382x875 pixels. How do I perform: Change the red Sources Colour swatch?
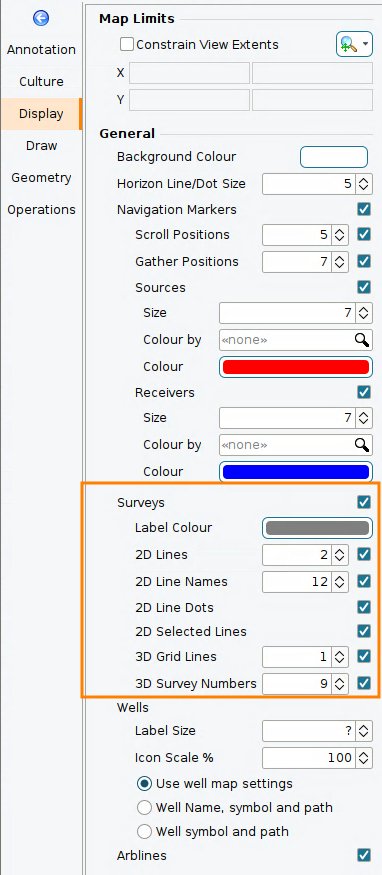click(296, 367)
